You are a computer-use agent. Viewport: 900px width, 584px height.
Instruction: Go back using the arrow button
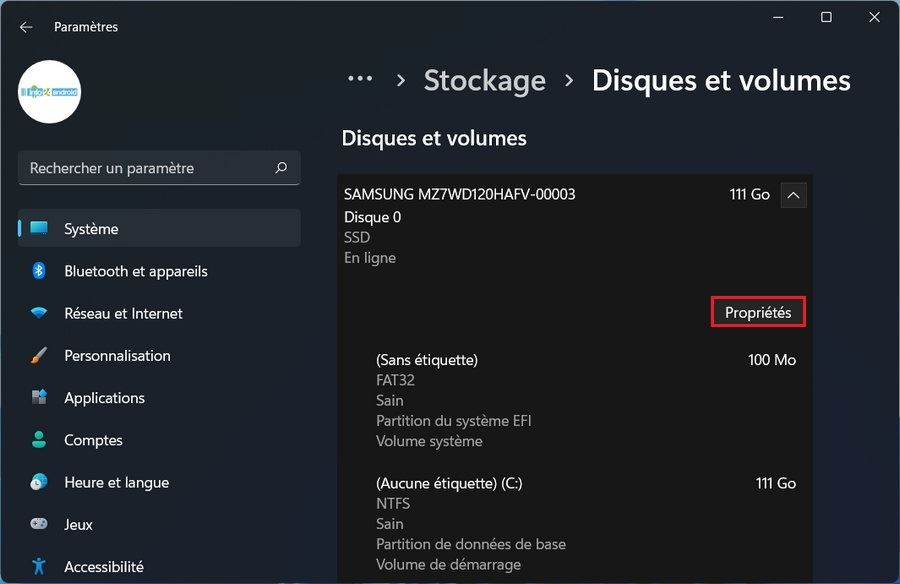point(25,26)
